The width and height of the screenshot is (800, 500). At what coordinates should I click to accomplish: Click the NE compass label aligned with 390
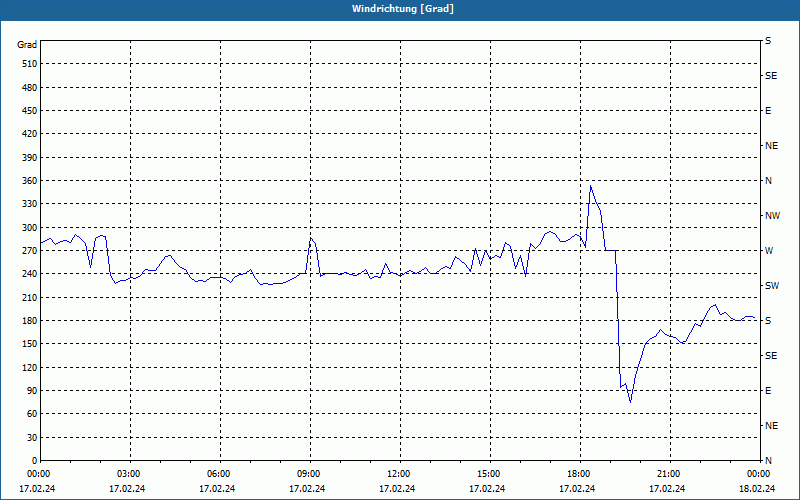(x=771, y=146)
